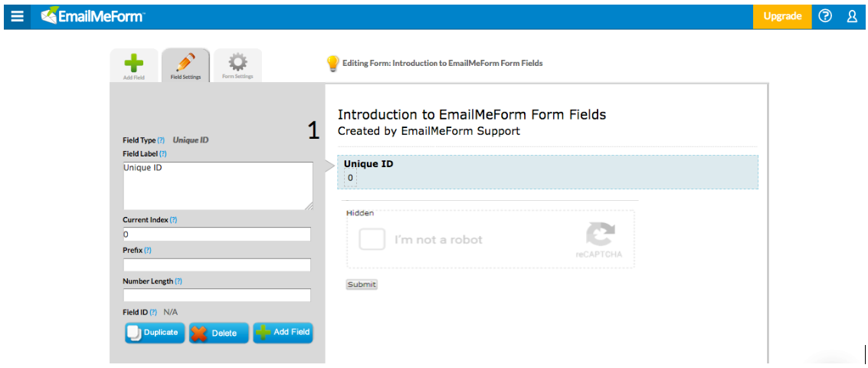868x368 pixels.
Task: Select the Field Settings tab
Action: (186, 66)
